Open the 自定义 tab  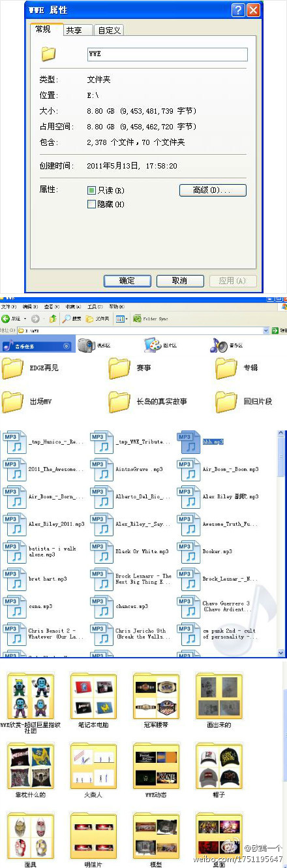point(108,30)
